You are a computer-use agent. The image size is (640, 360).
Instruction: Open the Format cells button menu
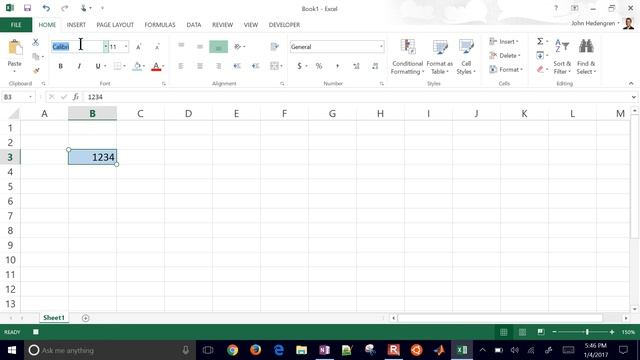pos(506,69)
